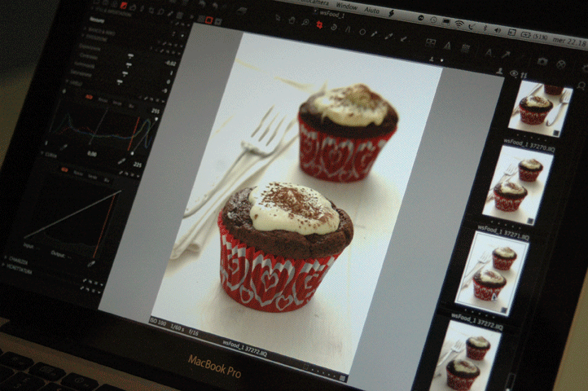Screen dimensions: 588x391
Task: Open the scripts menu icon beside Aiuto
Action: click(x=391, y=14)
